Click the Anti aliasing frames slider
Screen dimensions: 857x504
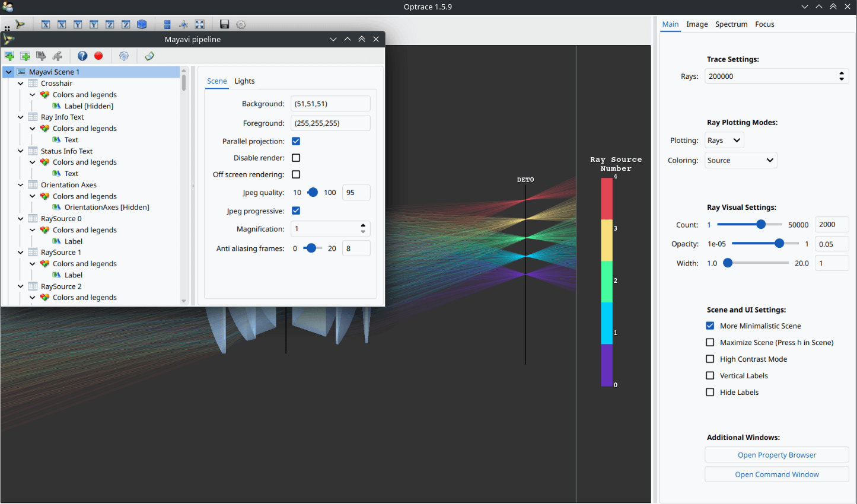coord(313,248)
